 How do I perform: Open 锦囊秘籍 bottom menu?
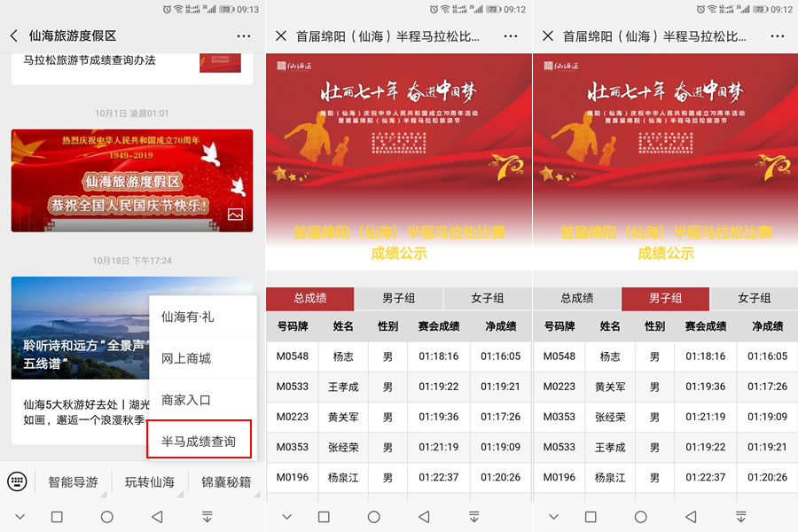(226, 482)
